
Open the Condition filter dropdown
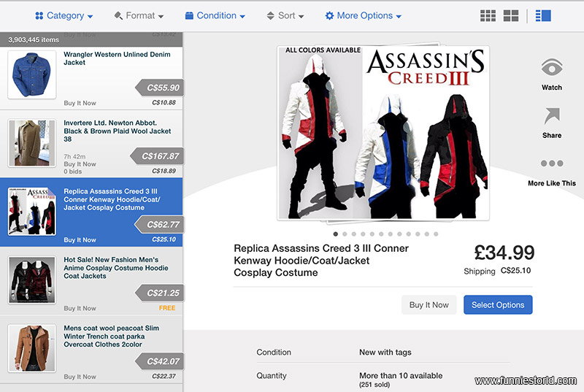215,15
